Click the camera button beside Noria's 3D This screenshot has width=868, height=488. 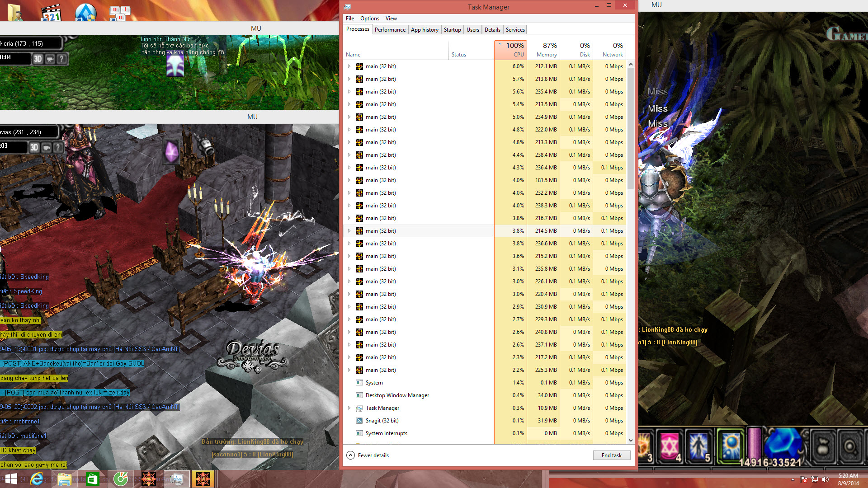(x=50, y=59)
